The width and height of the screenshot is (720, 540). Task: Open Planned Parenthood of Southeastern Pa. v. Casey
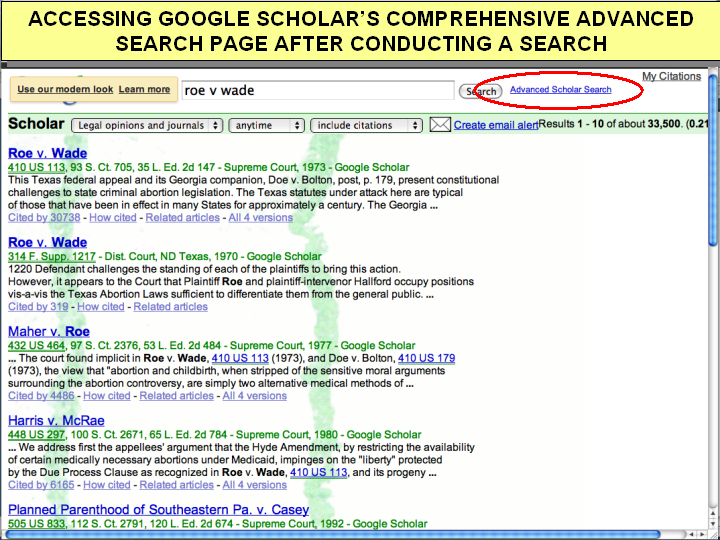point(158,509)
